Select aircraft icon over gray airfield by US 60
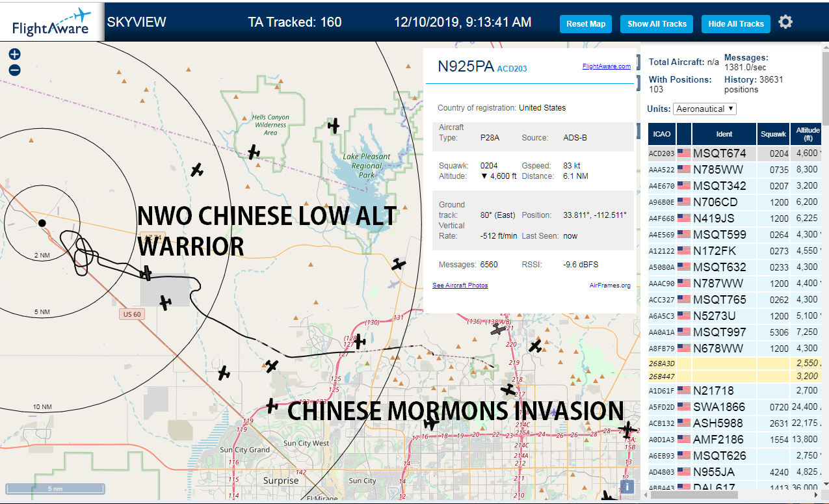Screen dimensions: 829x504 click(165, 302)
